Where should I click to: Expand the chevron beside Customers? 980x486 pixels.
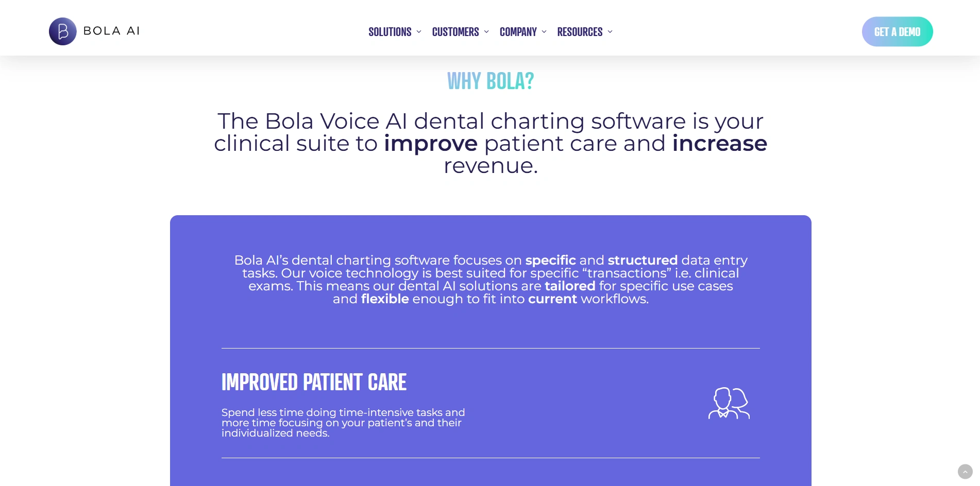pyautogui.click(x=486, y=32)
